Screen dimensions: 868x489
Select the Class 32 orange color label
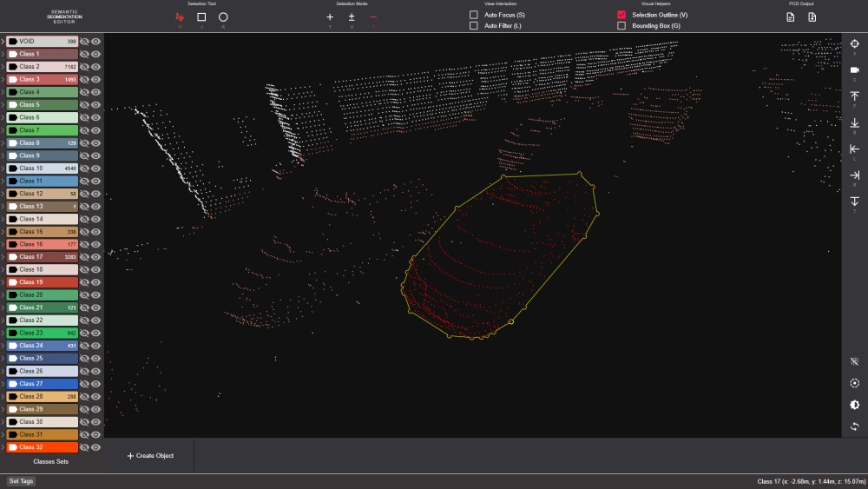[x=42, y=447]
